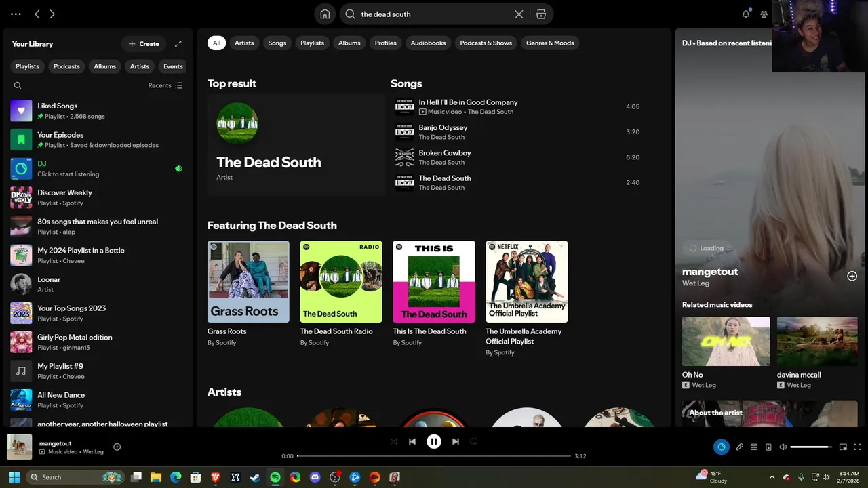This screenshot has width=868, height=488.
Task: Pause the current track
Action: [x=434, y=441]
